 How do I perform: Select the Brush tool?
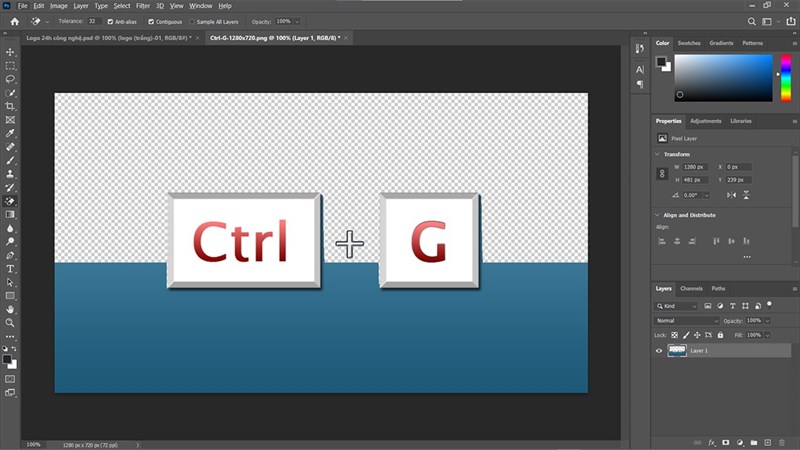tap(10, 160)
